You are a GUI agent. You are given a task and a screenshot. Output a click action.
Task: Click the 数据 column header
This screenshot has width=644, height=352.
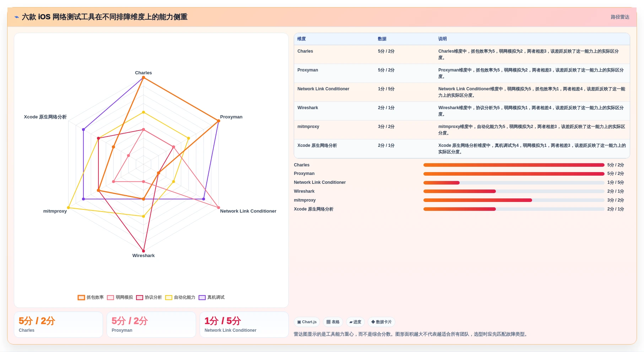(x=382, y=39)
